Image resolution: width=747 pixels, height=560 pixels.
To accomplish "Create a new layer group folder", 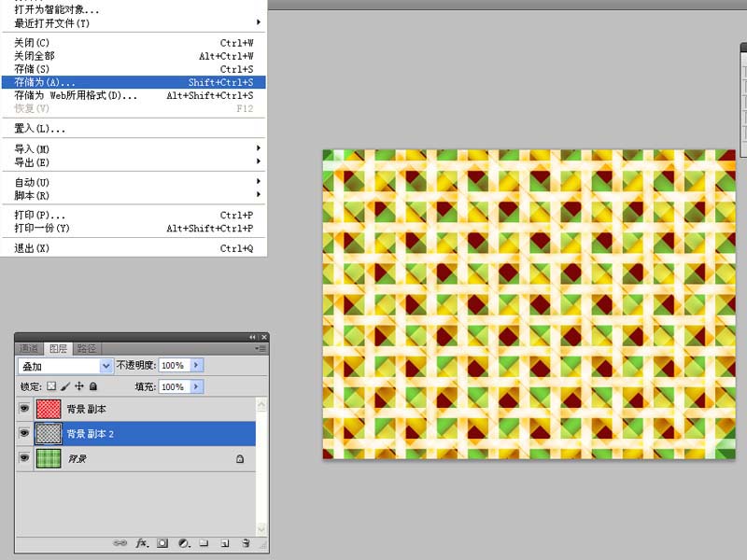I will [204, 543].
